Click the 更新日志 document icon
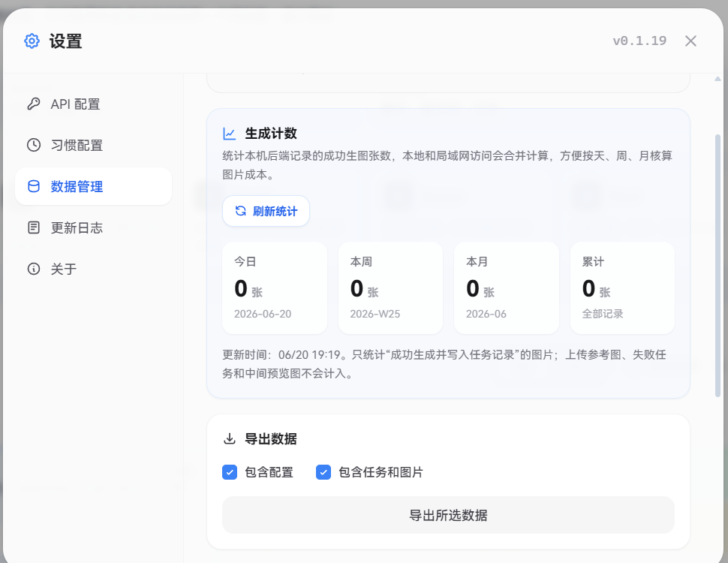 click(34, 227)
